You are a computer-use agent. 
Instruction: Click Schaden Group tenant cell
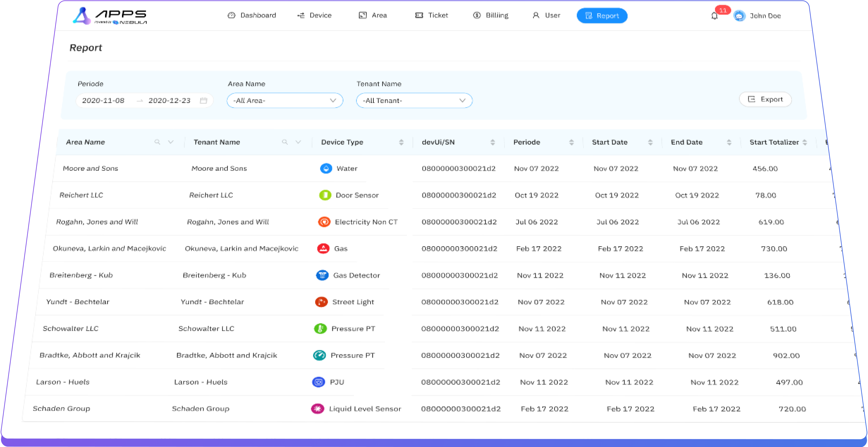click(x=201, y=409)
